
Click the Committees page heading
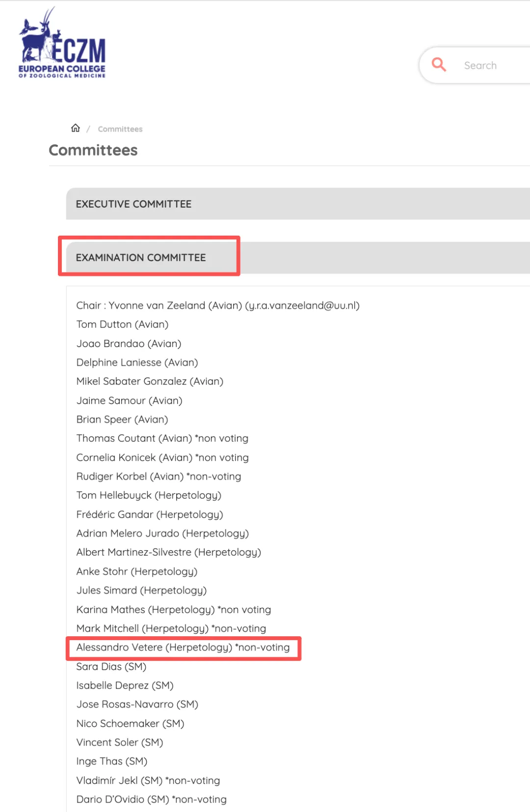pyautogui.click(x=93, y=150)
